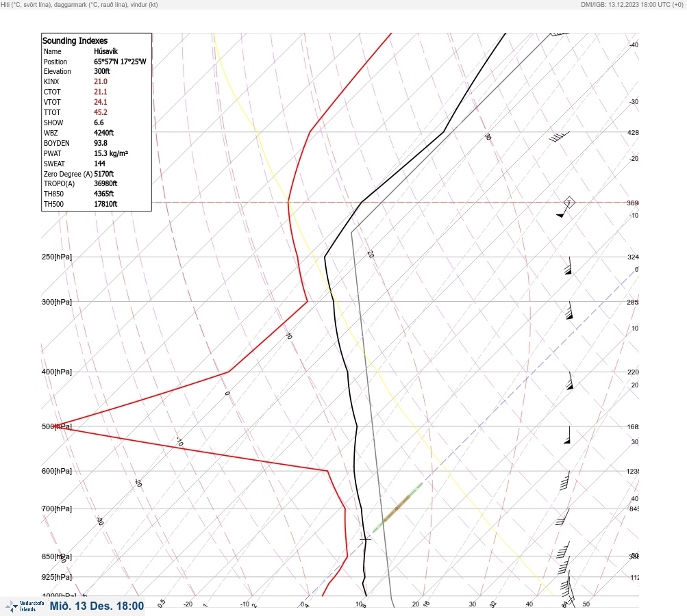The height and width of the screenshot is (616, 687).
Task: Click the WBZ value 4240ft
Action: (x=103, y=133)
